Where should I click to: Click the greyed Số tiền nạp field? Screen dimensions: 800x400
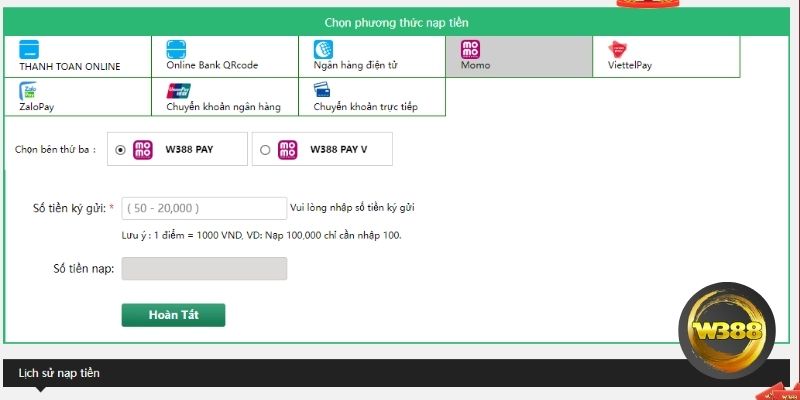coord(204,268)
